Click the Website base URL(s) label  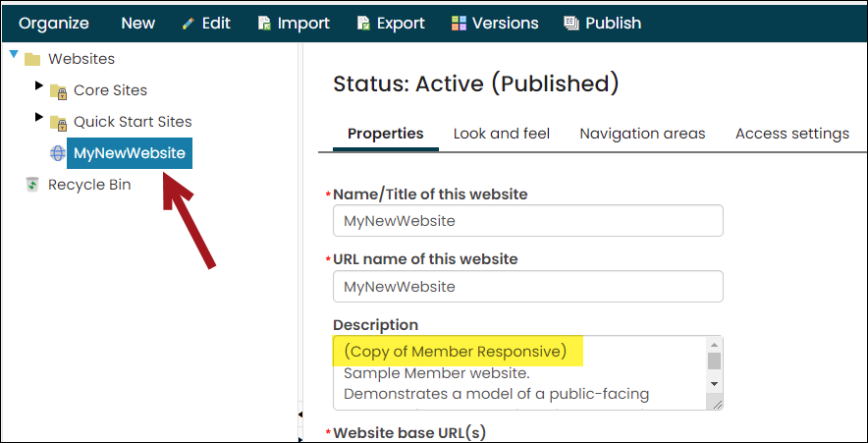coord(409,433)
